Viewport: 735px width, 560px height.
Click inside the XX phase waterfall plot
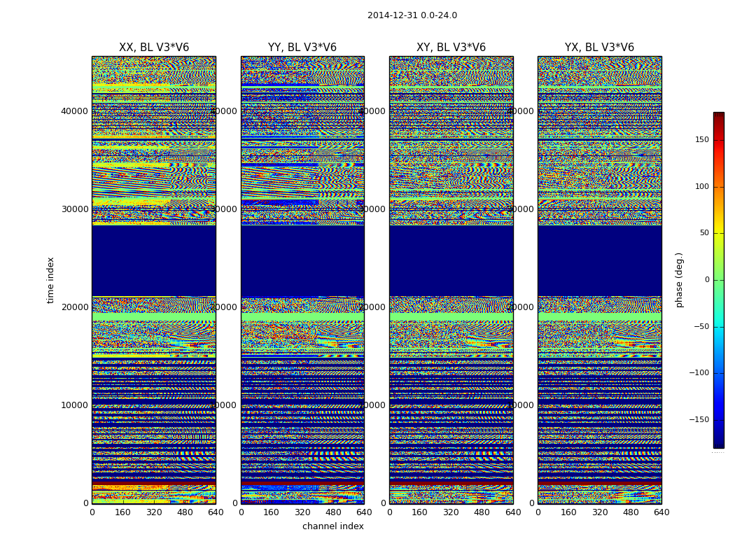(x=154, y=280)
